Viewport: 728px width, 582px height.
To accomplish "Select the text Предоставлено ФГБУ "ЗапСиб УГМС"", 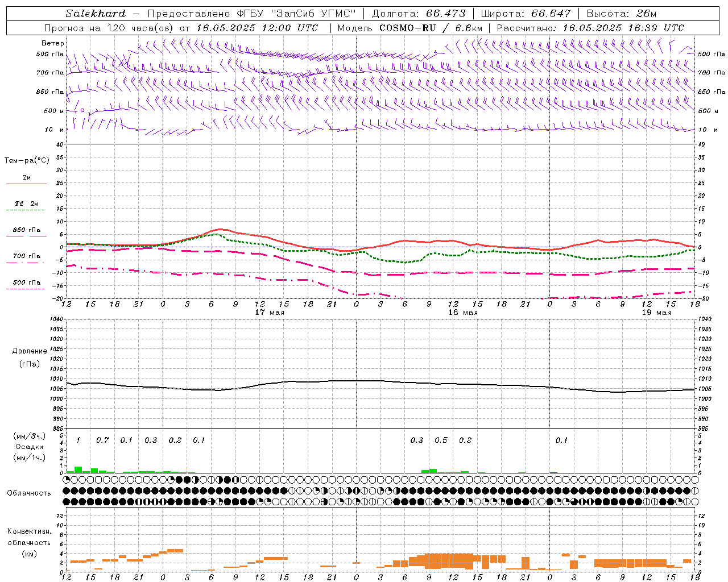I will (x=252, y=14).
